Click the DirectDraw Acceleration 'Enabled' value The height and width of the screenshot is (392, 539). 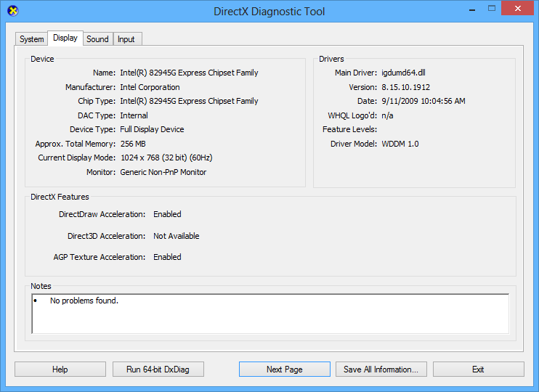tap(167, 214)
